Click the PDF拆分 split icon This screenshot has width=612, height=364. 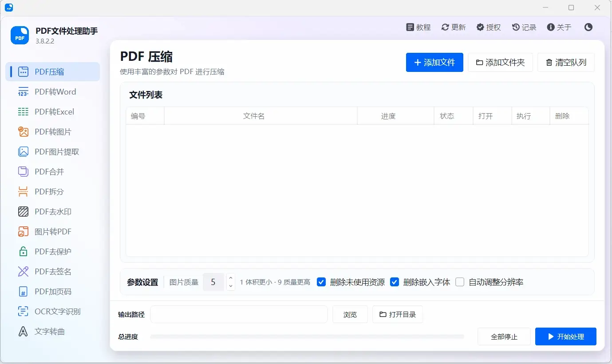point(23,192)
